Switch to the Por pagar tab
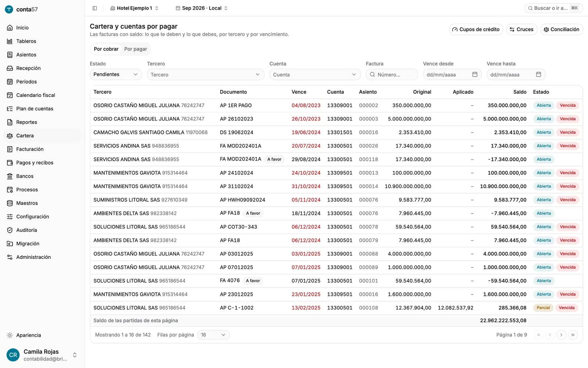588x368 pixels. pos(136,49)
